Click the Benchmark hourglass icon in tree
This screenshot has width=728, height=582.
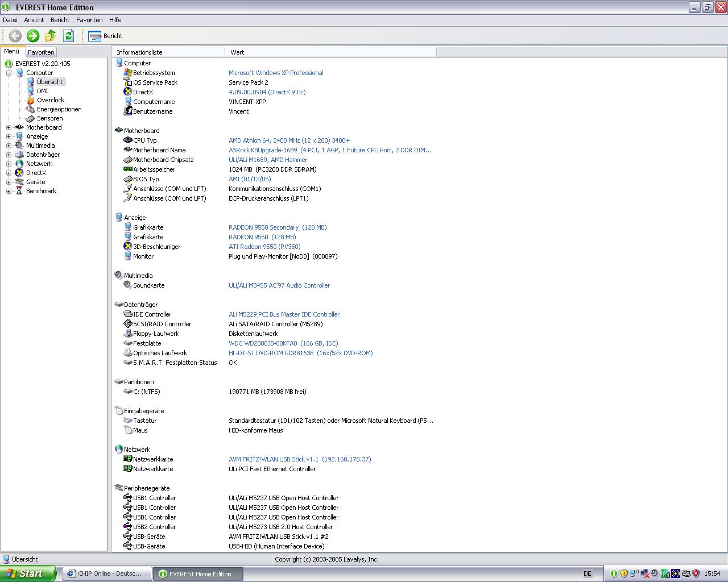pyautogui.click(x=19, y=191)
